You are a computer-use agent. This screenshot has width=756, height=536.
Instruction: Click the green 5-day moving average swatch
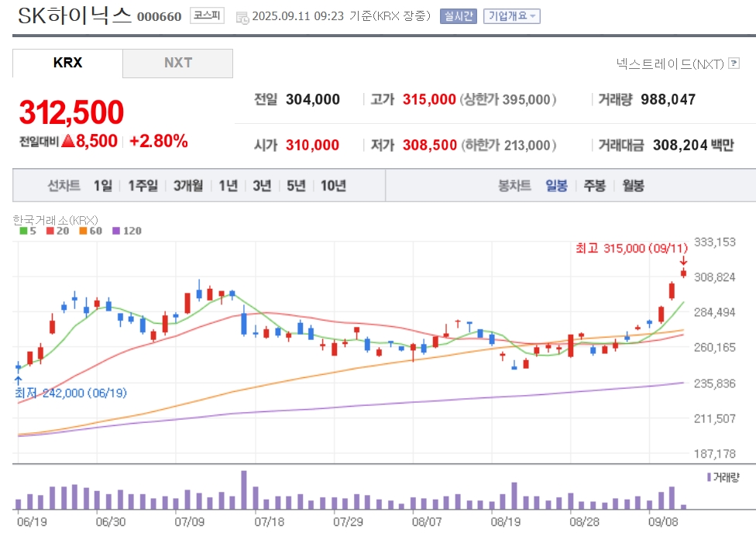(x=23, y=231)
